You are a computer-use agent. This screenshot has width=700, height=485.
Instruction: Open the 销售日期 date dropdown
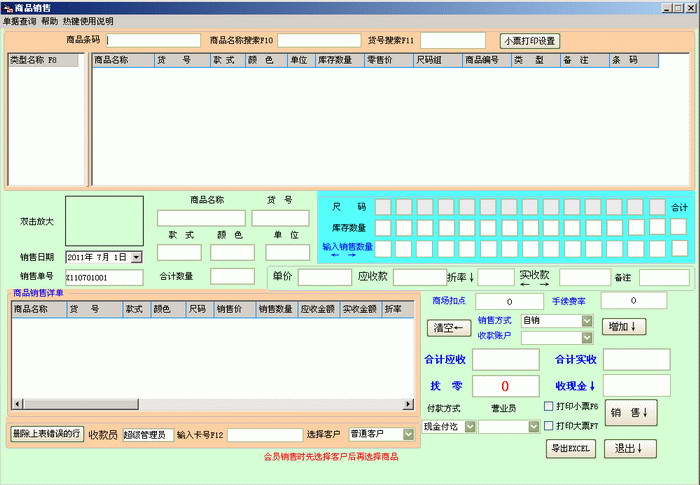[x=137, y=257]
